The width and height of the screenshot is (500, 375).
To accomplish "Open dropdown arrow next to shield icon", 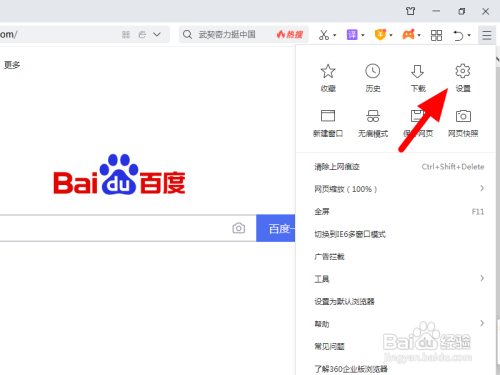I will tap(391, 35).
